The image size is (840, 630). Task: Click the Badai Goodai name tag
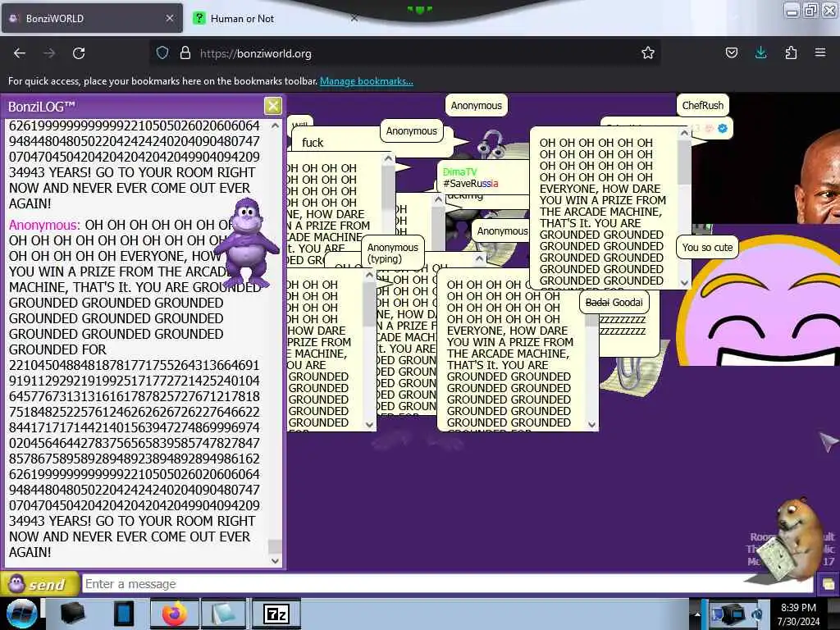(x=614, y=303)
